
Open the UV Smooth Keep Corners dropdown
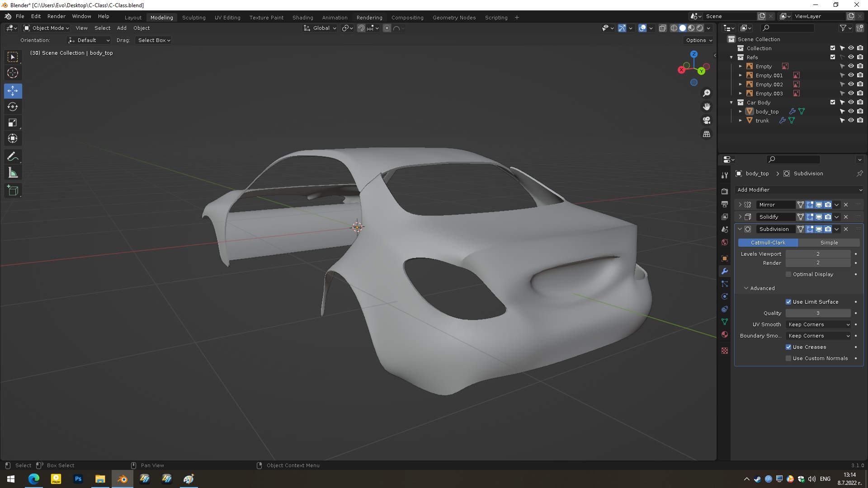tap(818, 324)
